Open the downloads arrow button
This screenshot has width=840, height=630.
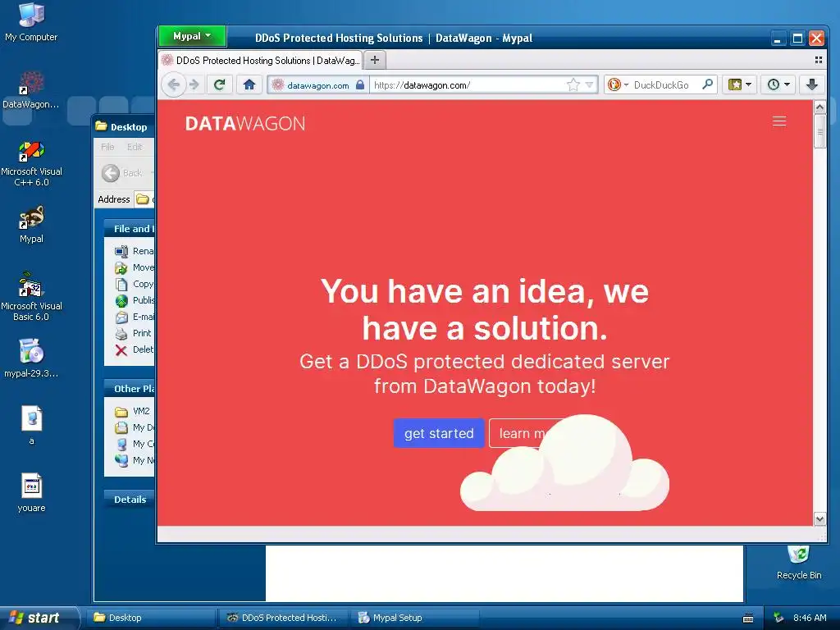click(x=812, y=84)
